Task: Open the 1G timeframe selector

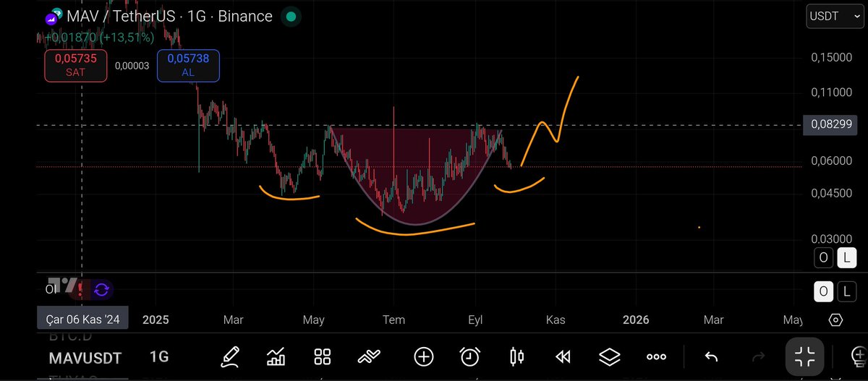Action: 158,357
